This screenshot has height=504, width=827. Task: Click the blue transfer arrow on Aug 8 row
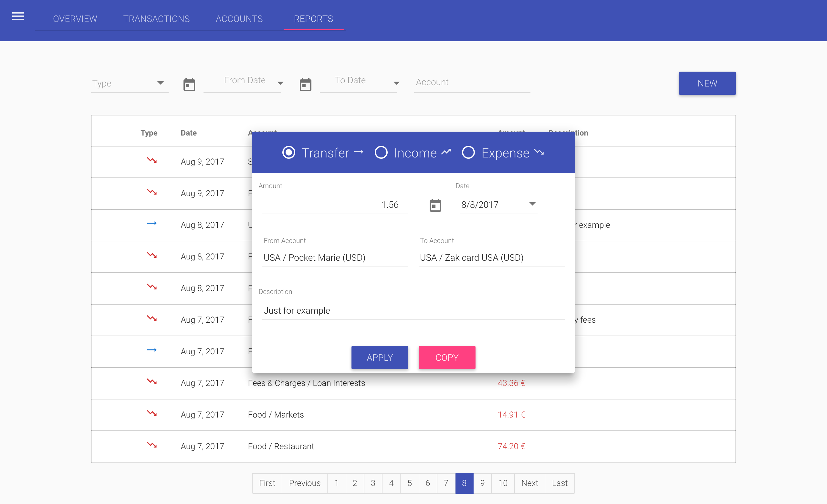(x=152, y=224)
